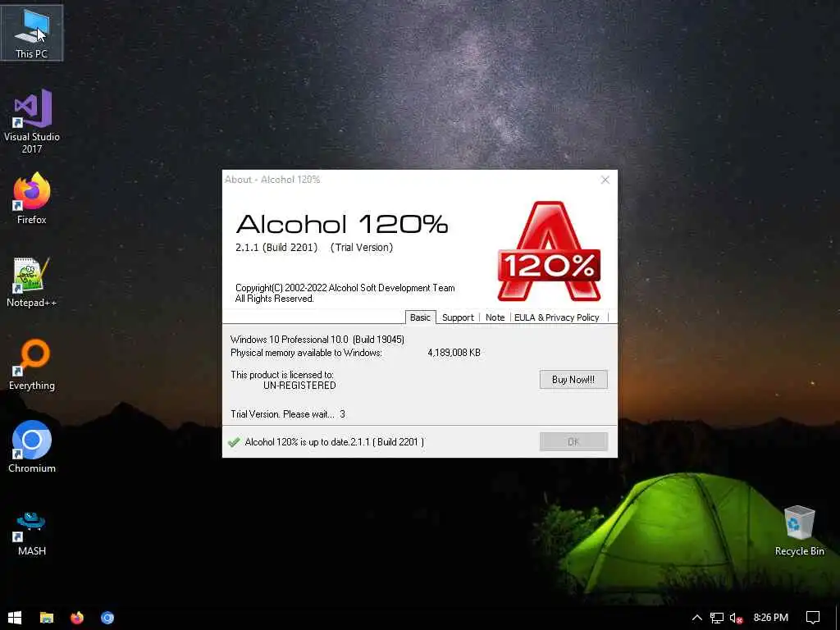Select the Visual Studio 2017 desktop shortcut
Viewport: 840px width, 630px height.
[32, 121]
